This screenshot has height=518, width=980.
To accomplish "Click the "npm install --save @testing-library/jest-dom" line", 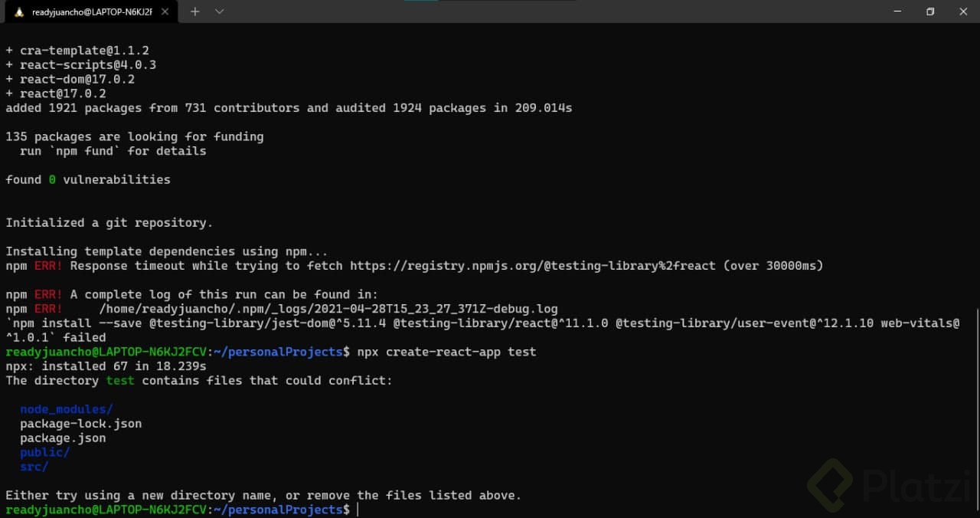I will point(482,330).
